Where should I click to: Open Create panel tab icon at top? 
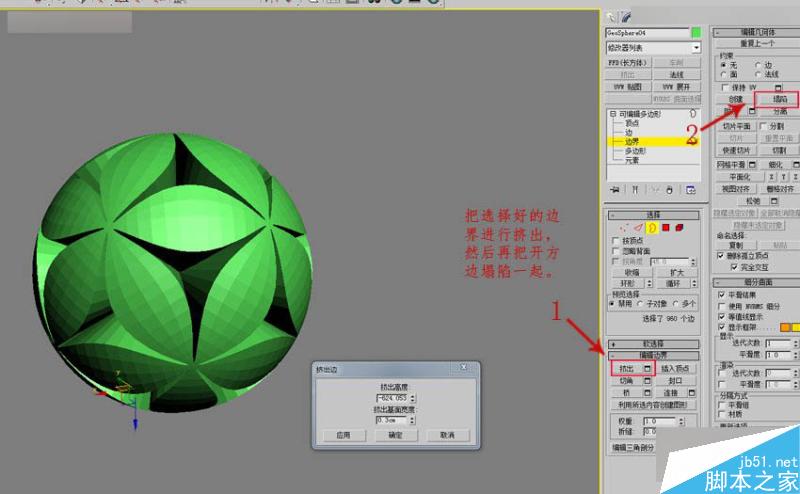[611, 17]
